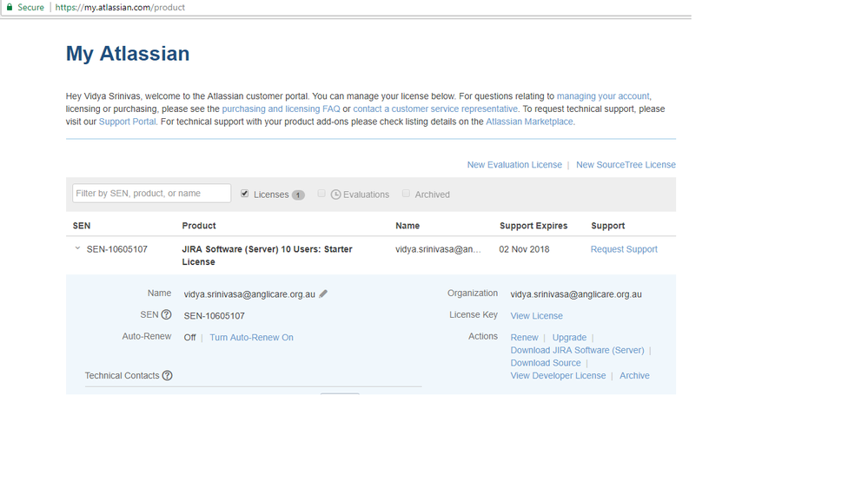Click the Support column header
The image size is (868, 488).
(x=608, y=225)
